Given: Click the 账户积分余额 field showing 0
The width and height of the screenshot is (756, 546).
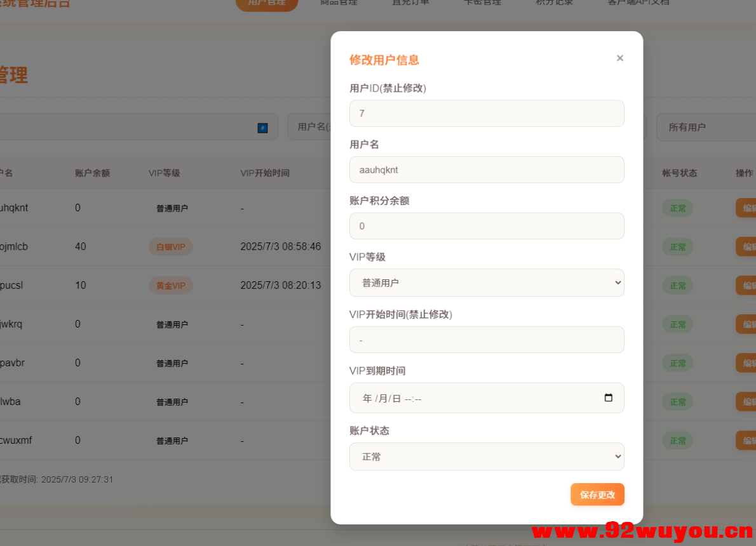Looking at the screenshot, I should pyautogui.click(x=486, y=225).
